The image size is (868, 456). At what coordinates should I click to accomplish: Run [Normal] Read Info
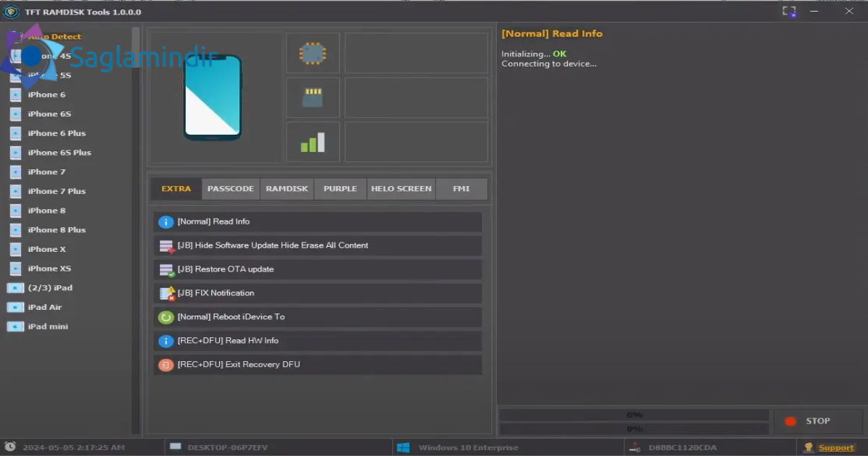click(x=318, y=222)
